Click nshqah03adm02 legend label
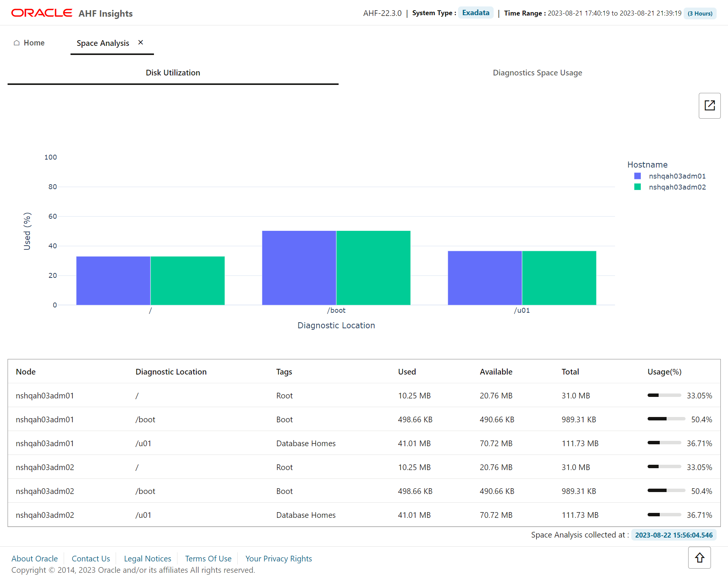The image size is (728, 580). [x=677, y=187]
